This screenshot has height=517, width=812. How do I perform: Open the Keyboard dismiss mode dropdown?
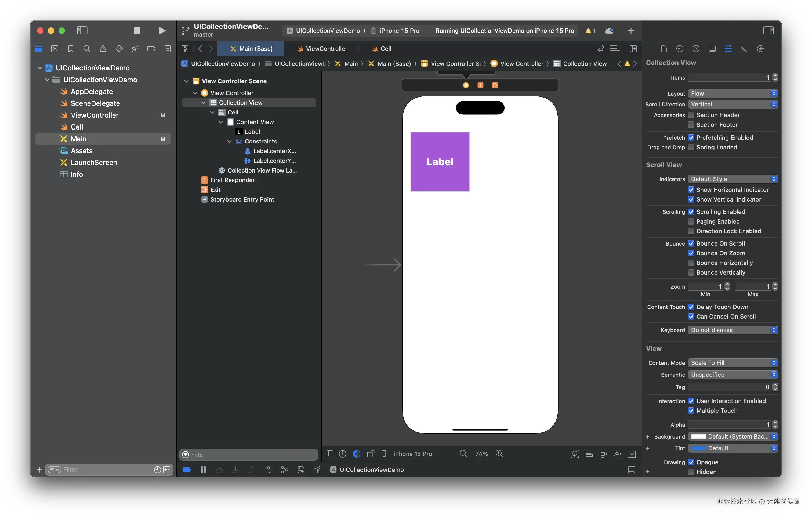(733, 330)
